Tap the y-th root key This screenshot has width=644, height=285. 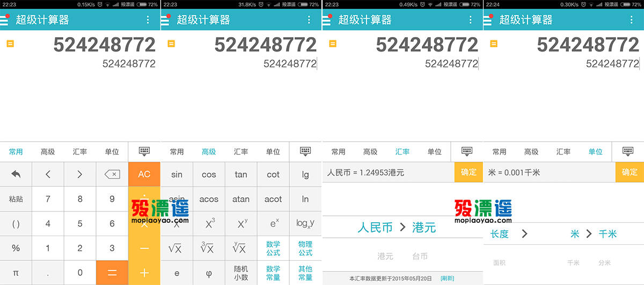coord(241,249)
